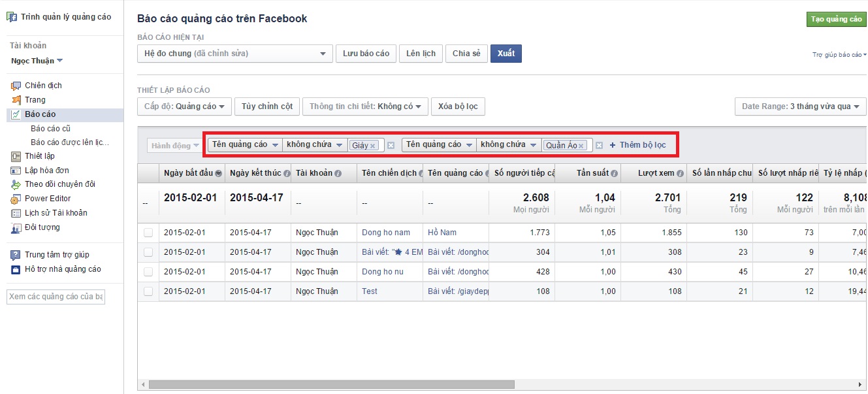Image resolution: width=868 pixels, height=394 pixels.
Task: Go to Chiến dịch in the sidebar
Action: [43, 86]
